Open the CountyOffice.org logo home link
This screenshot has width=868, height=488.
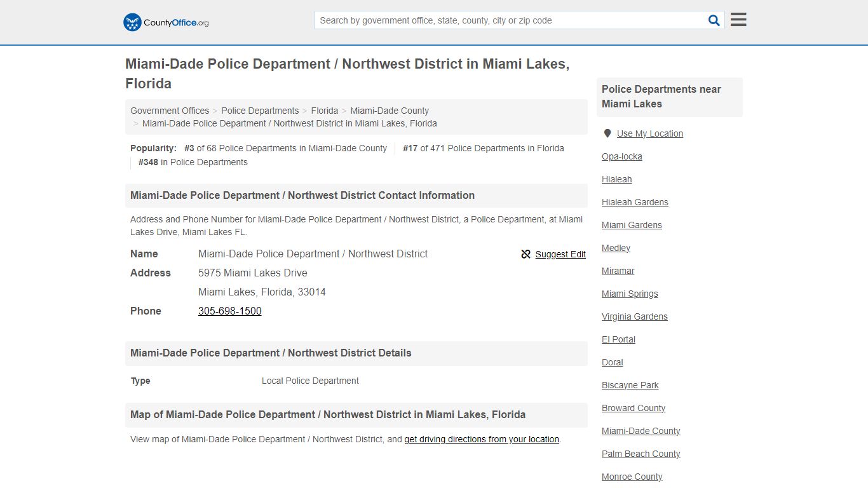(x=166, y=22)
